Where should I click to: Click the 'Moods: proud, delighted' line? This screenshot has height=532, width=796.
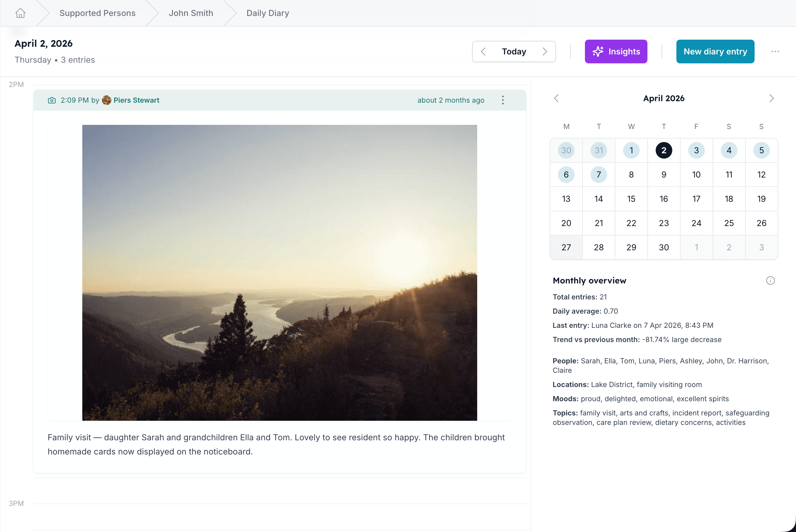point(641,399)
